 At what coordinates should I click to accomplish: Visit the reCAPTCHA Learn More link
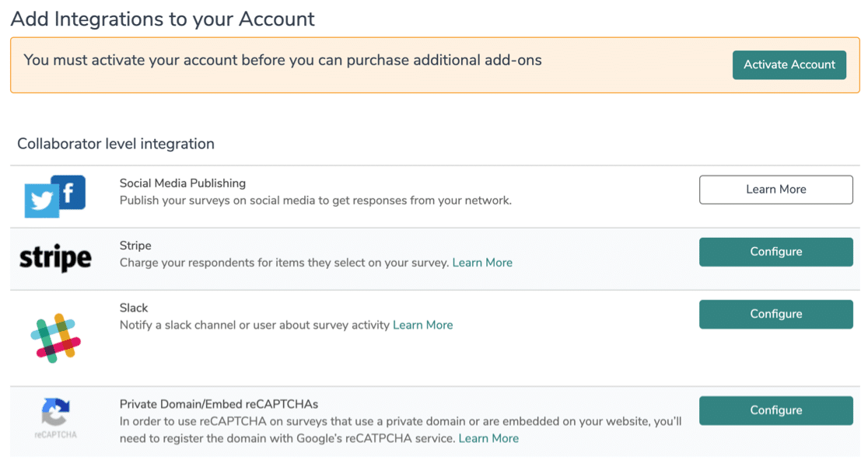[x=488, y=438]
